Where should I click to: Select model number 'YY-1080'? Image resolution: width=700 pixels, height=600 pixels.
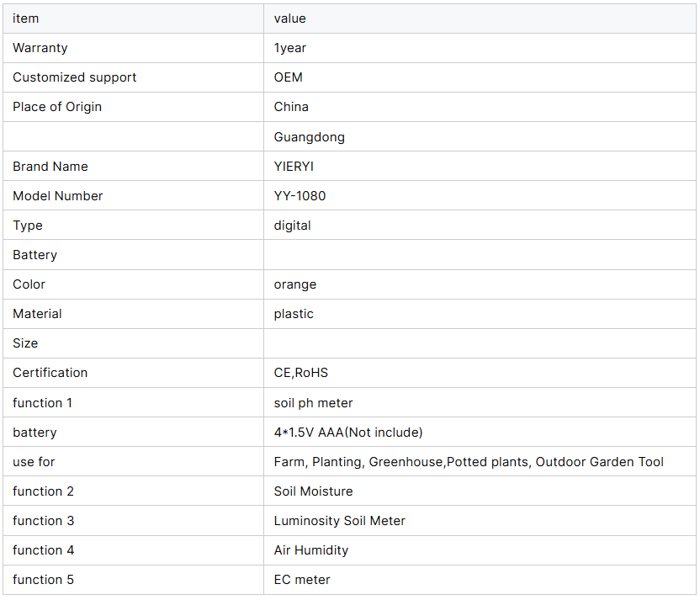(x=300, y=196)
